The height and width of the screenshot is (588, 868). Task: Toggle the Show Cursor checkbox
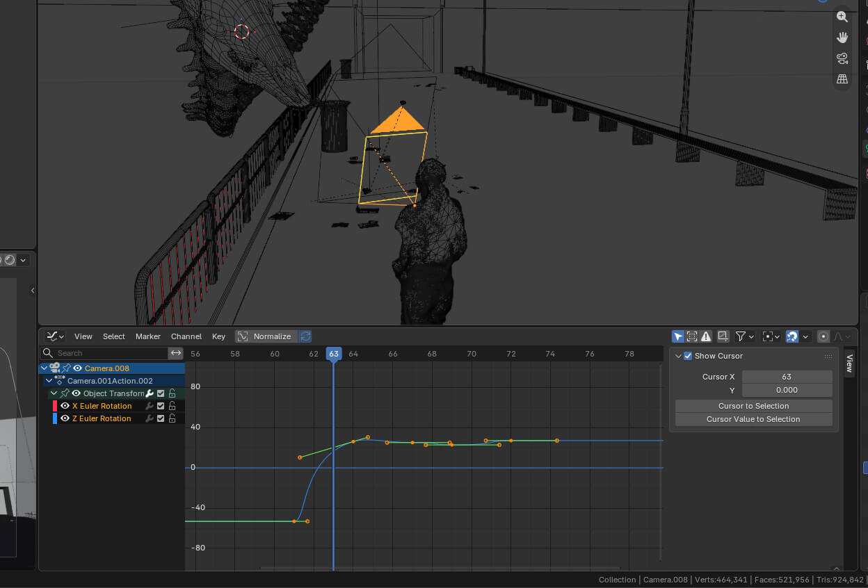click(x=688, y=356)
